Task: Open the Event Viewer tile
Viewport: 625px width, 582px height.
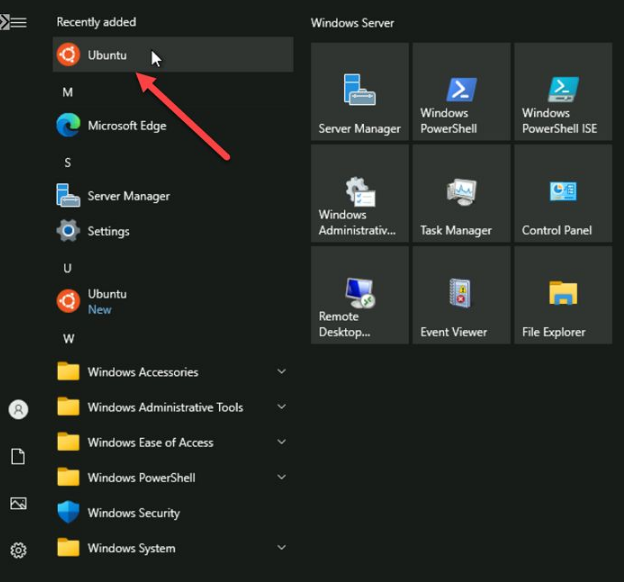Action: [x=462, y=295]
